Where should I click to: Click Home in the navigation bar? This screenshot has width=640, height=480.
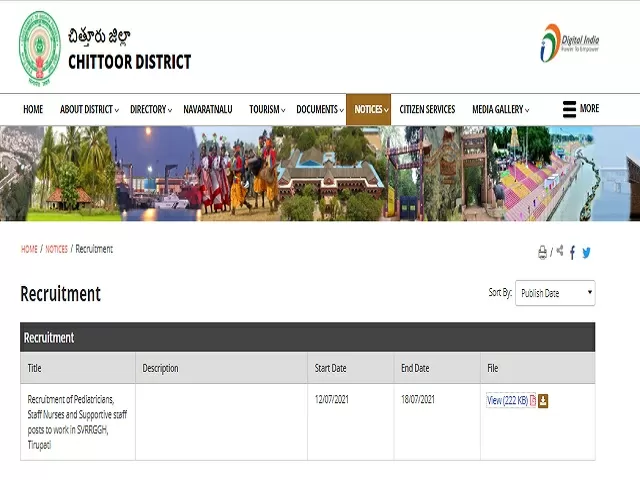coord(33,110)
